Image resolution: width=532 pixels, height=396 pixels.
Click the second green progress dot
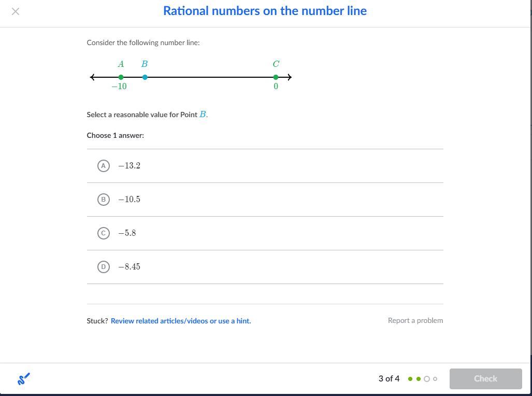click(419, 379)
